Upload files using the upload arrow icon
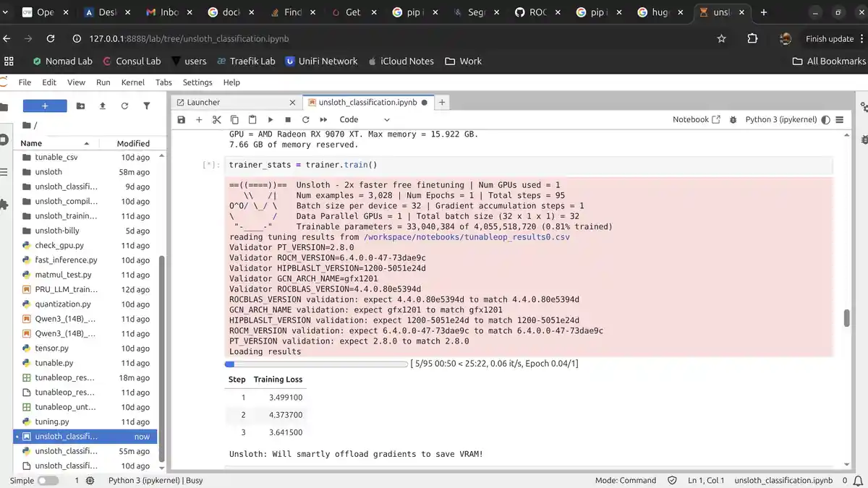 (x=103, y=106)
